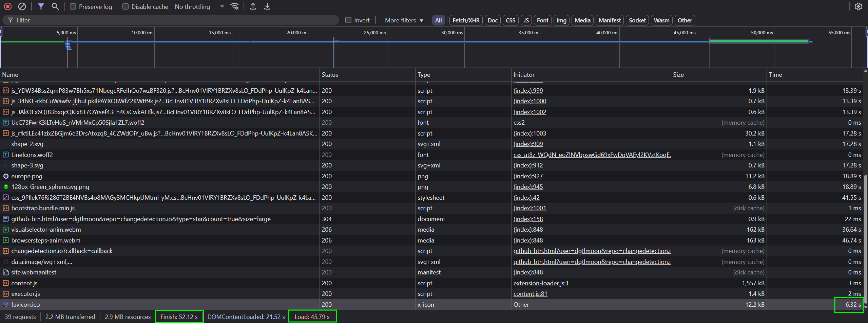Filter requests by Fetch/XHR type
This screenshot has width=868, height=323.
click(x=466, y=20)
